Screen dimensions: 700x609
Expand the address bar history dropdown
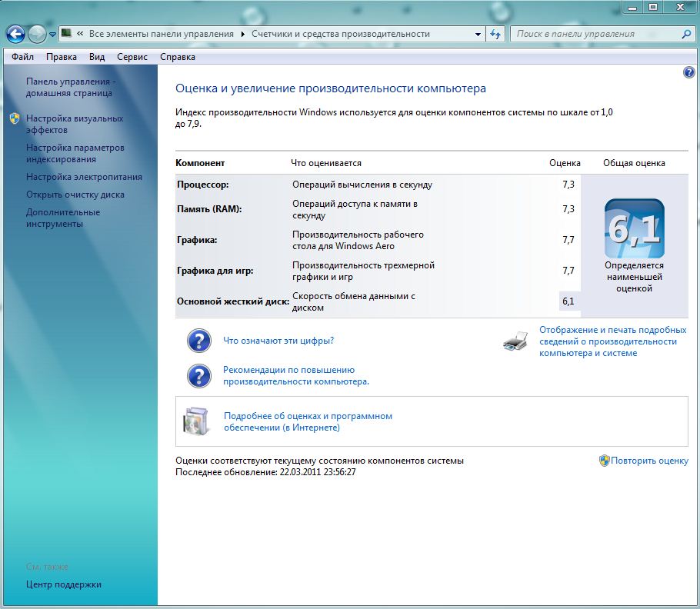click(477, 34)
